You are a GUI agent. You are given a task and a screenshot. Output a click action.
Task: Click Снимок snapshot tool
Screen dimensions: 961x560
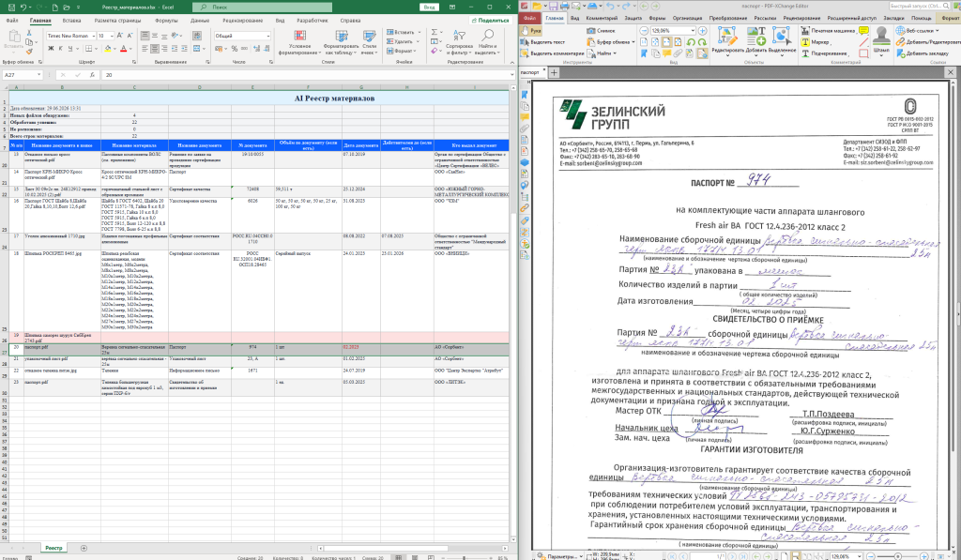(x=601, y=30)
